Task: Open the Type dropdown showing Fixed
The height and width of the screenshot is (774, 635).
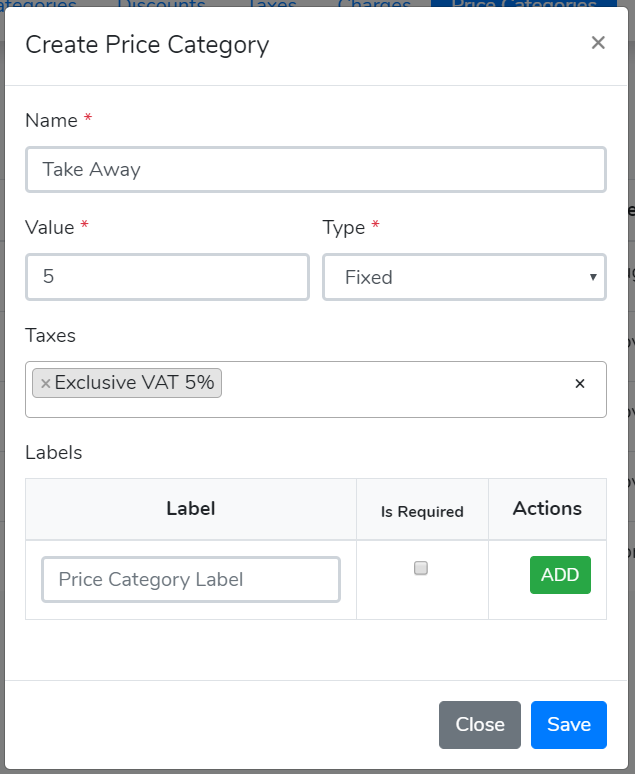Action: coord(464,277)
